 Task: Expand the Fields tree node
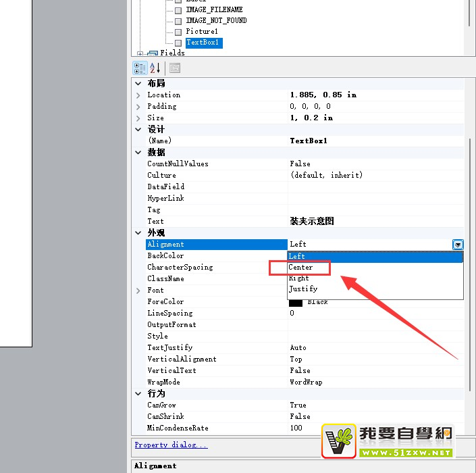[140, 53]
